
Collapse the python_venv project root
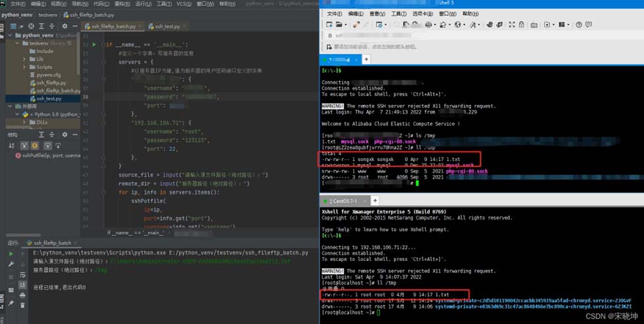pos(11,35)
